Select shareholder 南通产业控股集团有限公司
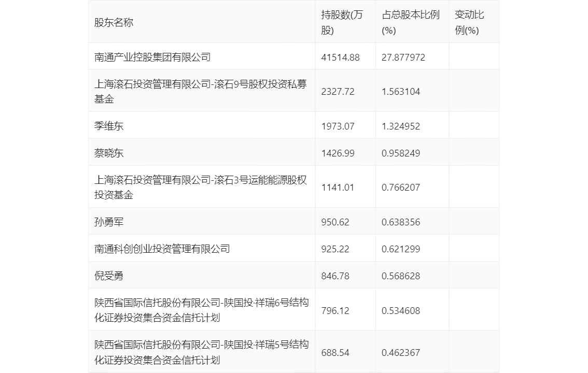This screenshot has height=373, width=588. point(152,58)
